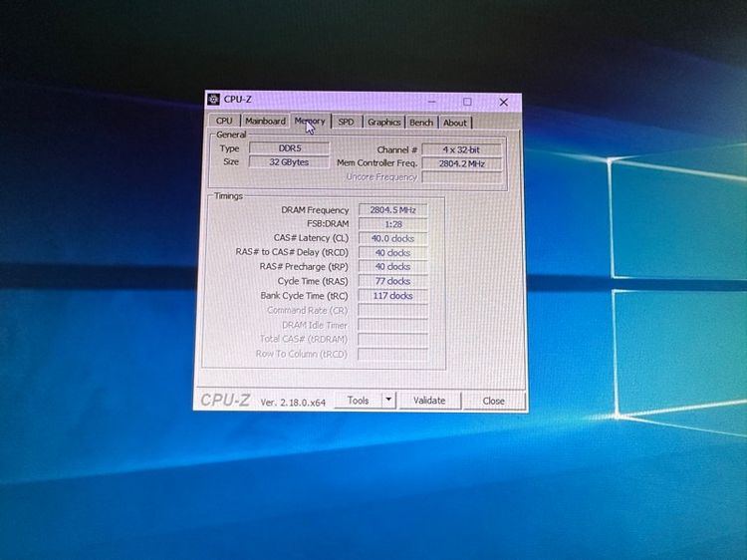Viewport: 747px width, 560px height.
Task: Click version text 'Ver. 2.18.0.x64'
Action: tap(293, 403)
